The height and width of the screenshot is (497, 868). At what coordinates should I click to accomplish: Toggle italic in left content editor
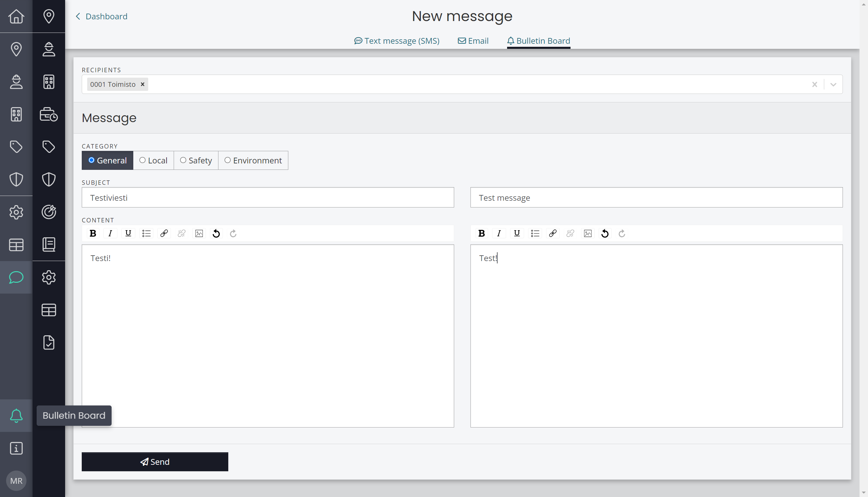[x=110, y=233]
